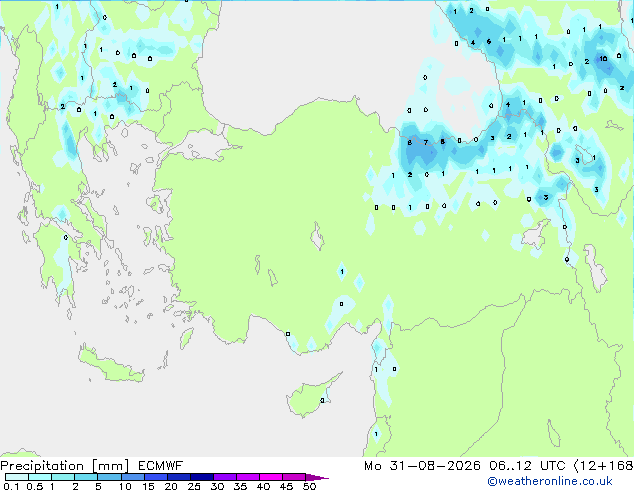Click the 20–25 mm legend color swatch
The width and height of the screenshot is (634, 490).
(x=178, y=477)
